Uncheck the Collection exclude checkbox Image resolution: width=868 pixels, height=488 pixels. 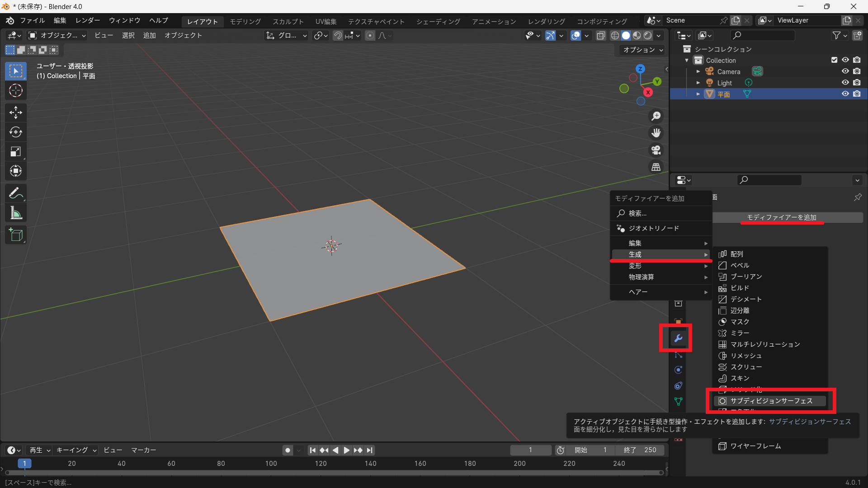pyautogui.click(x=834, y=60)
